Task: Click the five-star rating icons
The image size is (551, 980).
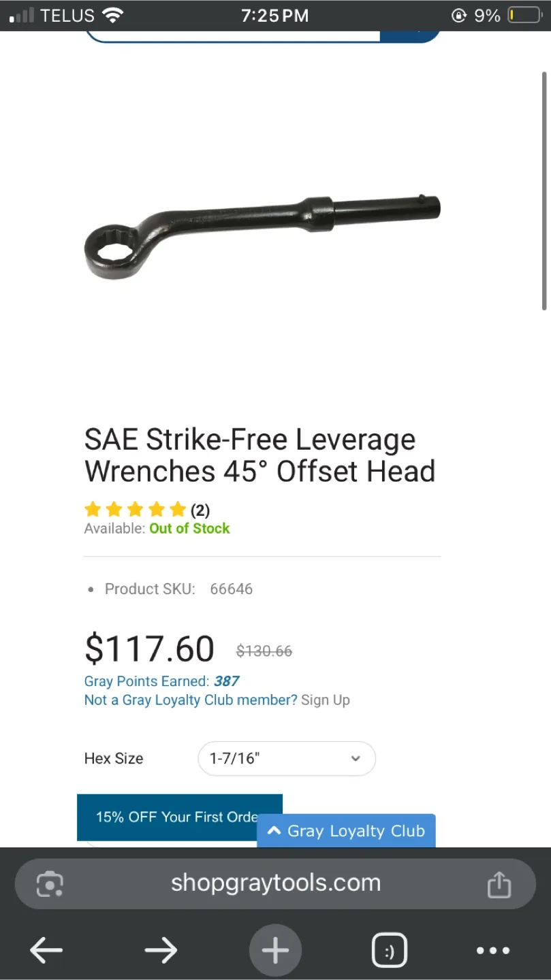Action: [x=135, y=509]
